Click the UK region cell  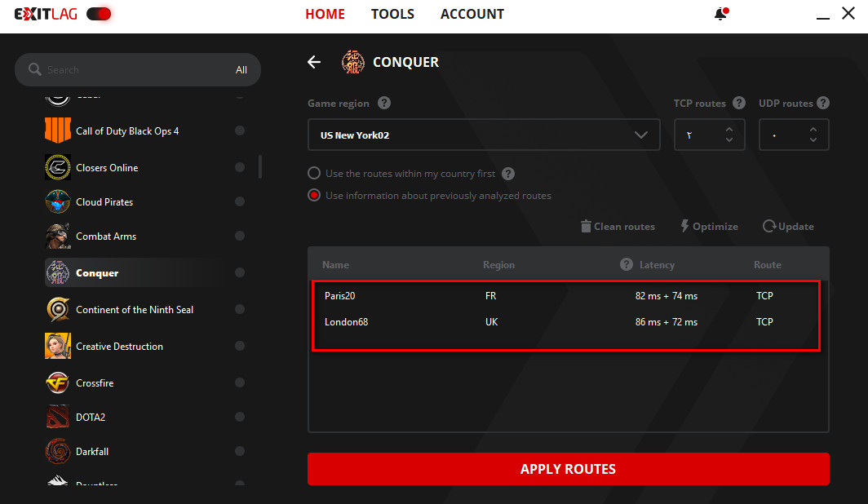(492, 322)
